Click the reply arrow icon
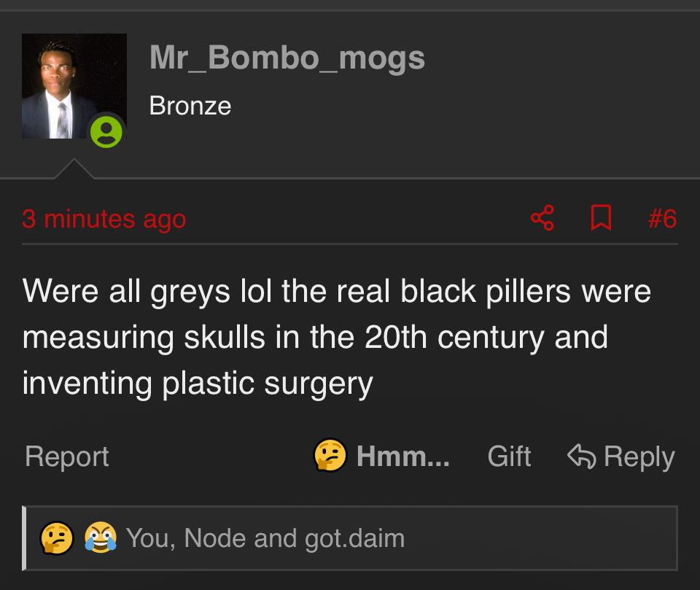Viewport: 700px width, 590px height. (581, 457)
